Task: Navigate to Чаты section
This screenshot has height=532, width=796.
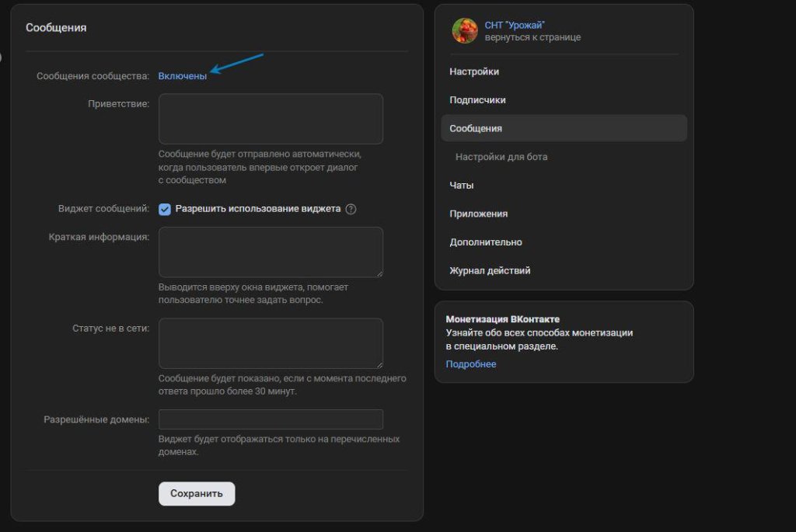Action: (x=462, y=185)
